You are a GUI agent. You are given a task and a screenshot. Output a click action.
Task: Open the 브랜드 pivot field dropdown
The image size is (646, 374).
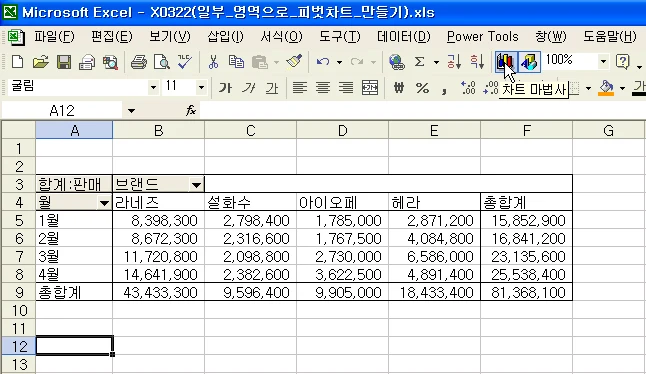point(197,185)
